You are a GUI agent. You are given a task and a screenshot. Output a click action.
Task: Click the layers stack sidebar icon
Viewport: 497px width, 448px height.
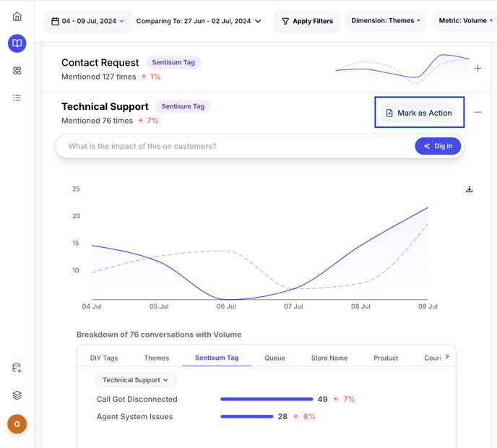[17, 395]
